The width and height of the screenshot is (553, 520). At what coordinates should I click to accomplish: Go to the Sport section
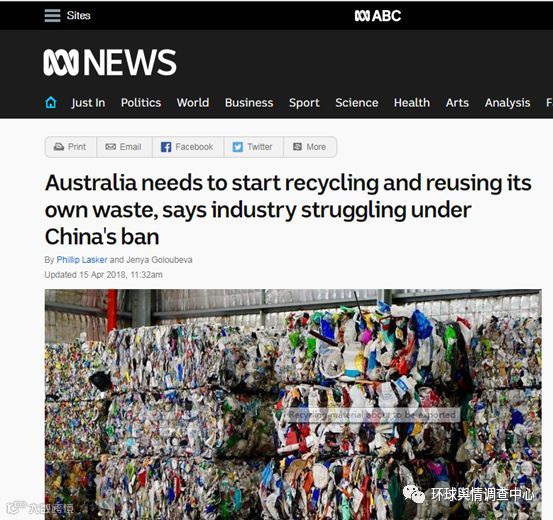(x=304, y=103)
